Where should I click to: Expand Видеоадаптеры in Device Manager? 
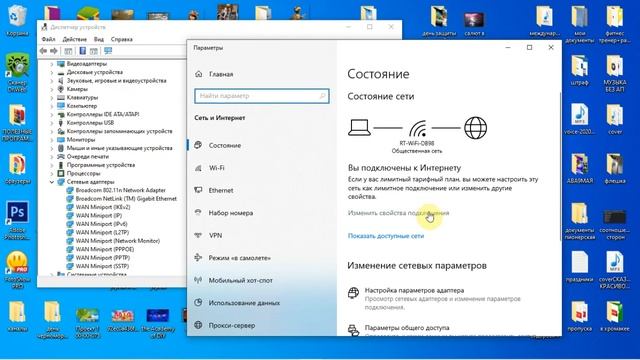(x=52, y=64)
